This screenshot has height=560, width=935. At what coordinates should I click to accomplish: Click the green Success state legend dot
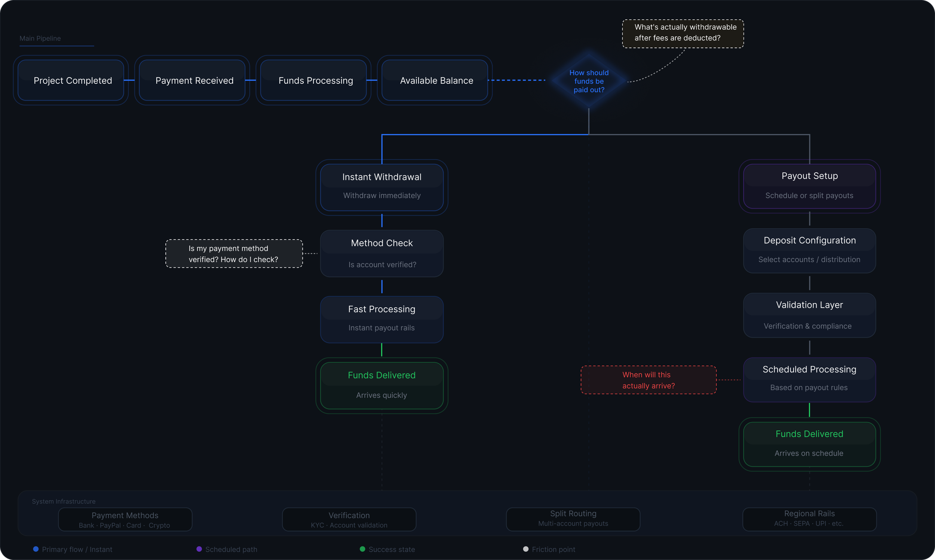[362, 549]
